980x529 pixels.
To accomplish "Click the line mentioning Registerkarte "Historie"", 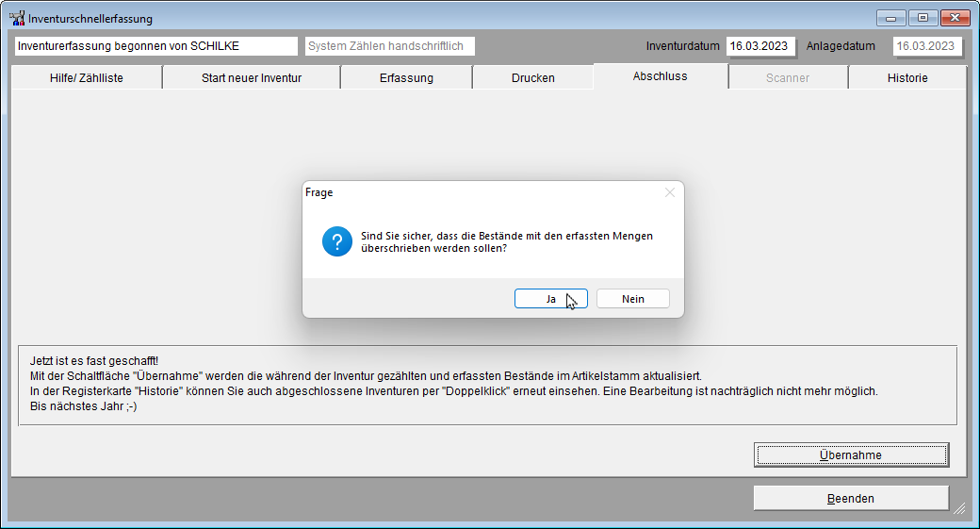I will pos(454,390).
